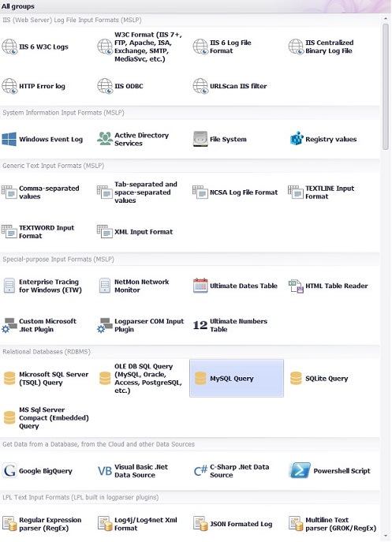The image size is (392, 542).
Task: Click the Google BigQuery icon
Action: [x=9, y=471]
